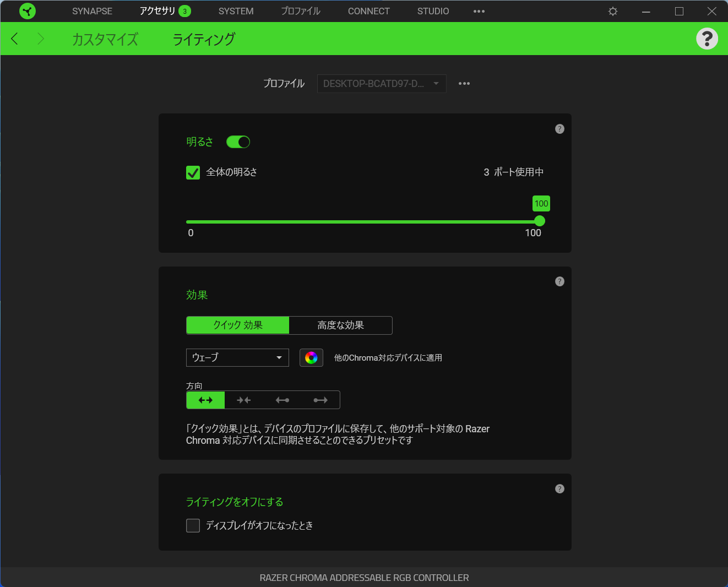Uncheck the 全体の明るさ checkbox

coord(193,173)
